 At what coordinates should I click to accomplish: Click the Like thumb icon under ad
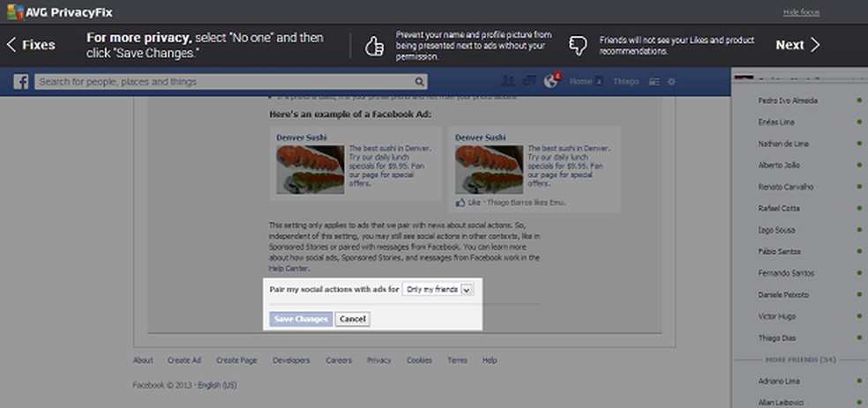click(x=460, y=203)
